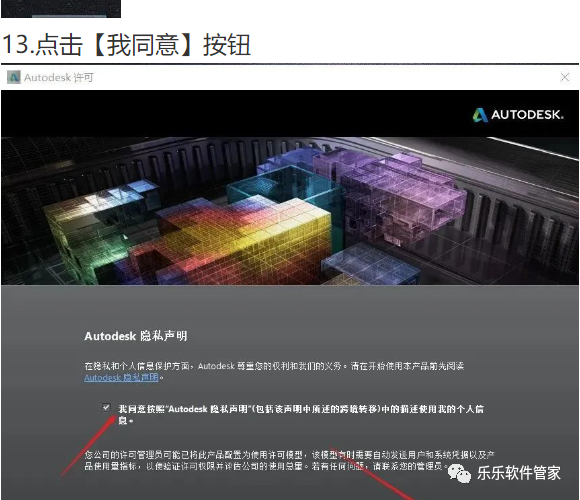Click the heading '13.点击【我同意】按钮'
Image resolution: width=580 pixels, height=500 pixels.
click(x=126, y=45)
